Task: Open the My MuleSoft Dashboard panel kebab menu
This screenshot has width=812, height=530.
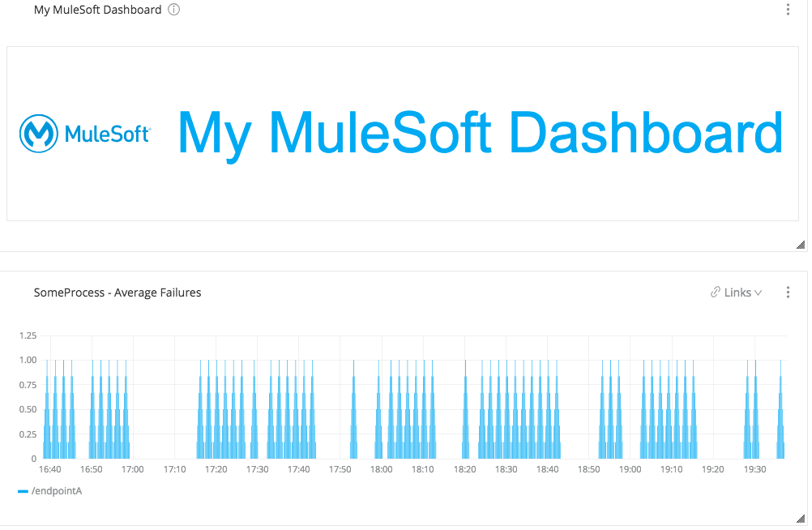Action: click(788, 10)
